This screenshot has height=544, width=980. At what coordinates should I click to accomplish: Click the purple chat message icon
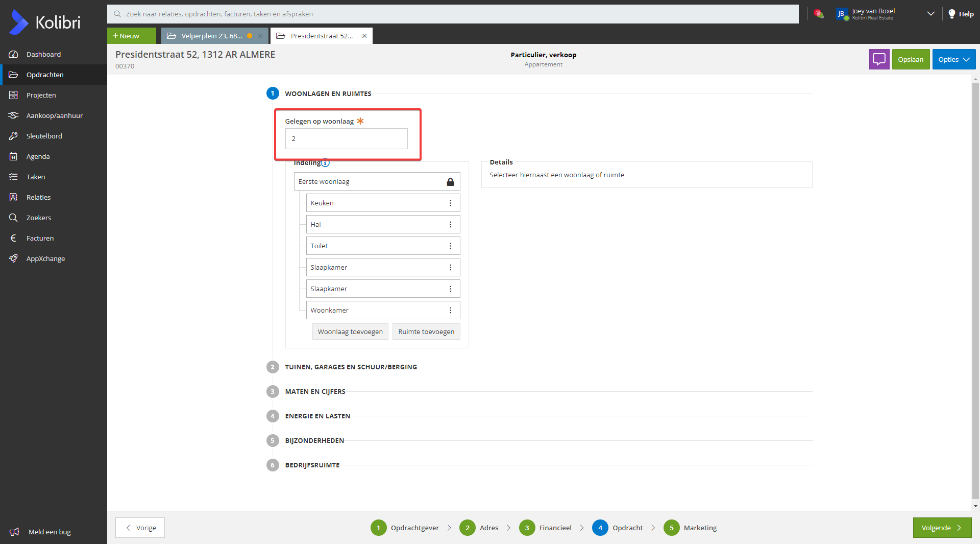(879, 59)
